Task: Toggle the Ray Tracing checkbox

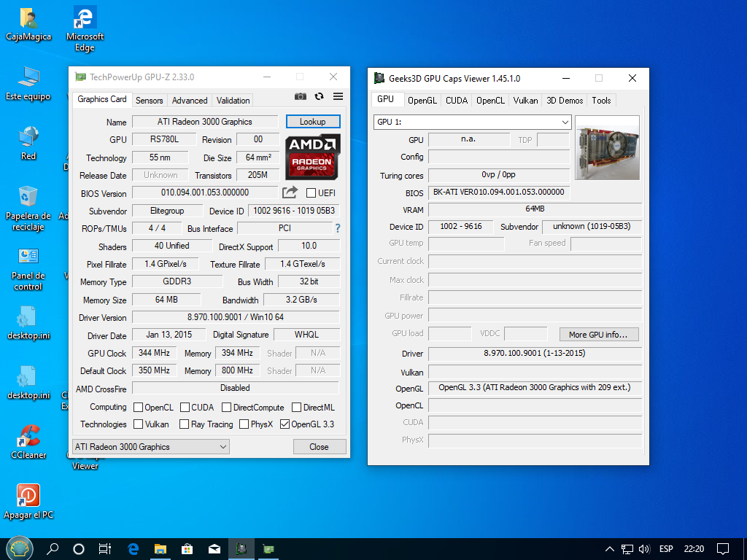Action: [184, 424]
